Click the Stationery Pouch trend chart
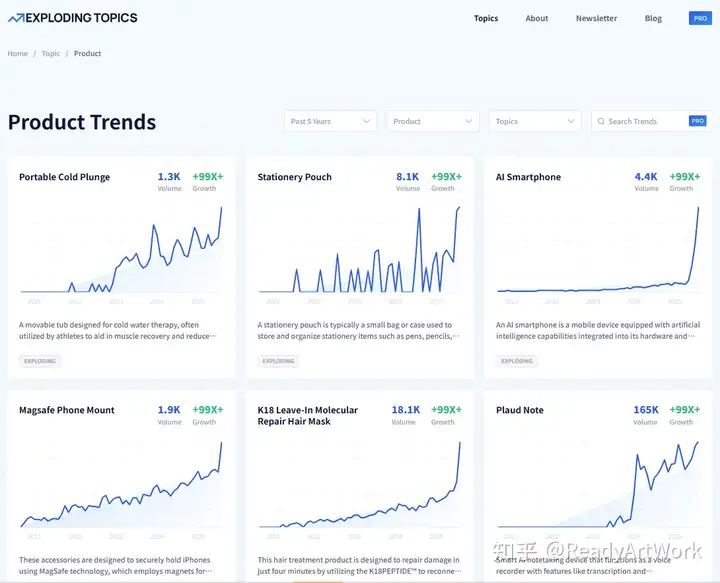 click(x=359, y=250)
